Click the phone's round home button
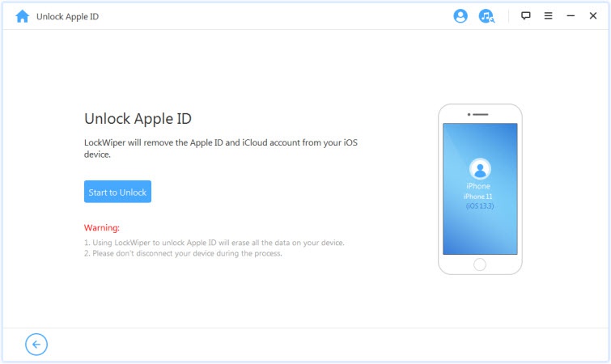This screenshot has height=364, width=611. [480, 265]
